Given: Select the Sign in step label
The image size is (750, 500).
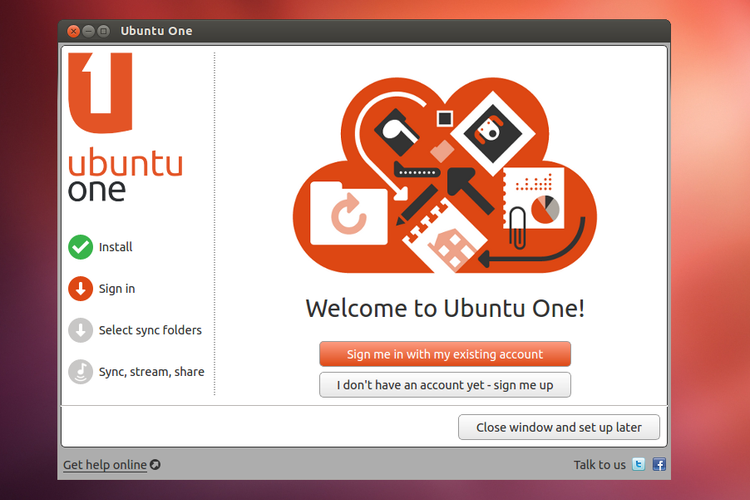Looking at the screenshot, I should [117, 289].
